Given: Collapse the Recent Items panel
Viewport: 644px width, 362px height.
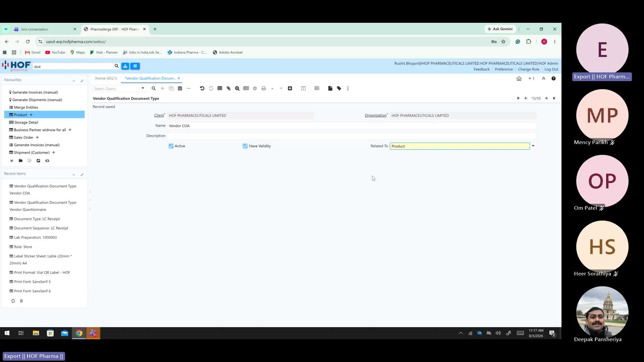Looking at the screenshot, I should coord(74,175).
